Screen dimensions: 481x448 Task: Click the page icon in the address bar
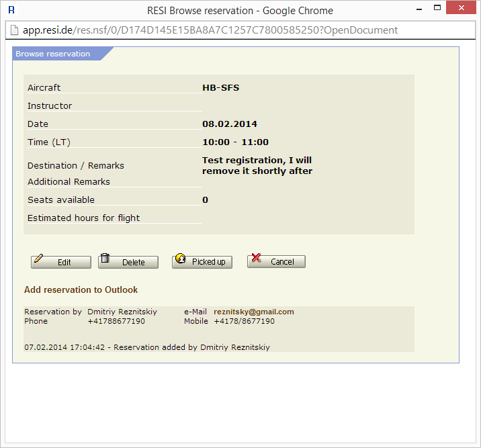pos(13,30)
